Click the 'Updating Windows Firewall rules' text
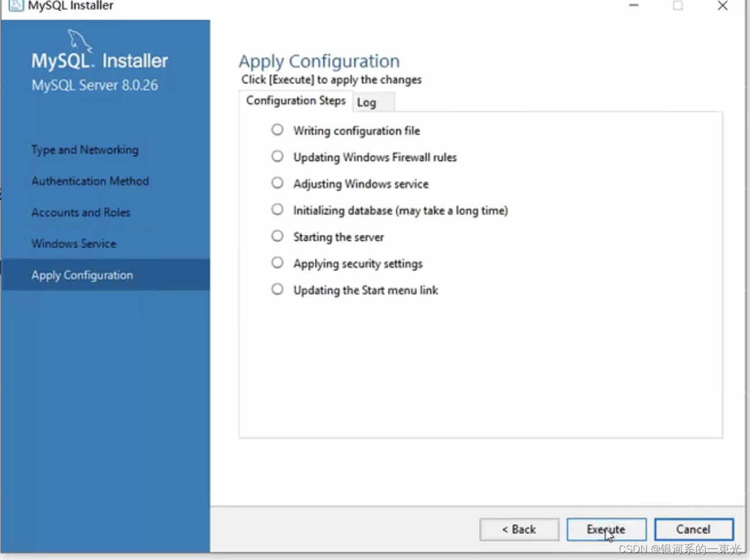 click(375, 157)
